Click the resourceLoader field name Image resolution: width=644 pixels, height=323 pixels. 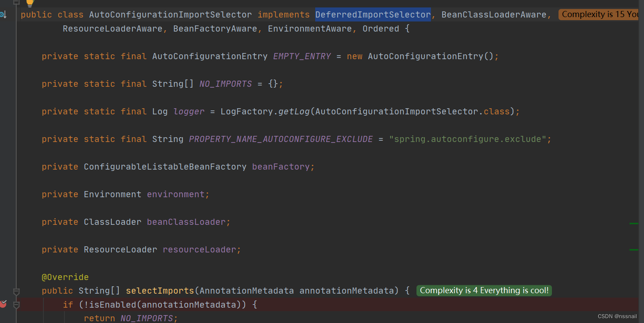click(199, 249)
